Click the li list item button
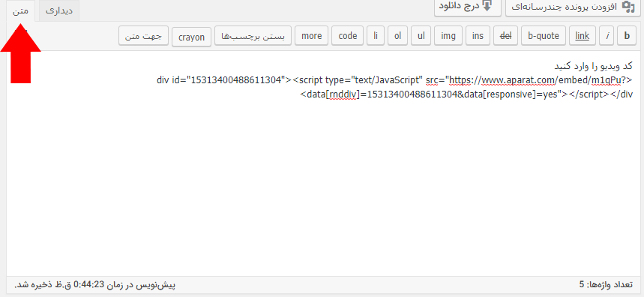The image size is (644, 297). click(x=376, y=36)
